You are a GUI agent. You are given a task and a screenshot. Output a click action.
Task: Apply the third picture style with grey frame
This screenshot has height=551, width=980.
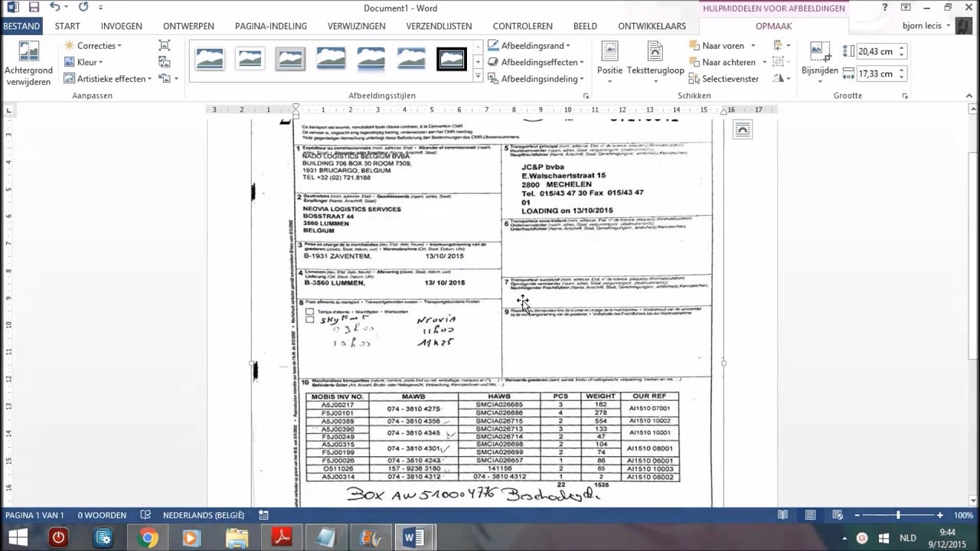coord(290,59)
